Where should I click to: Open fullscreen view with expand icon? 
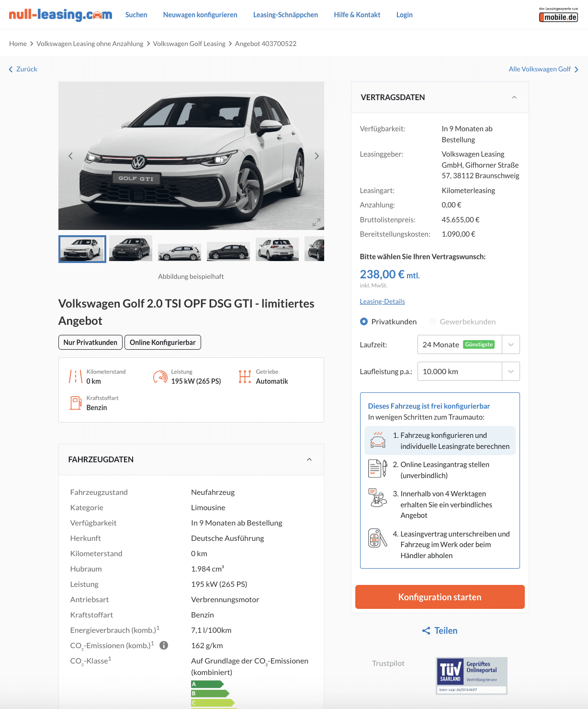coord(316,222)
